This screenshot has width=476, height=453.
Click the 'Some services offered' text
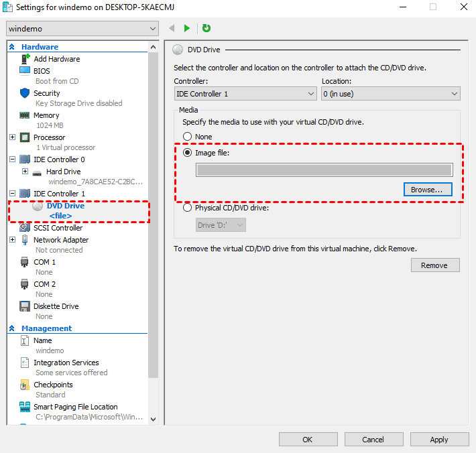72,373
